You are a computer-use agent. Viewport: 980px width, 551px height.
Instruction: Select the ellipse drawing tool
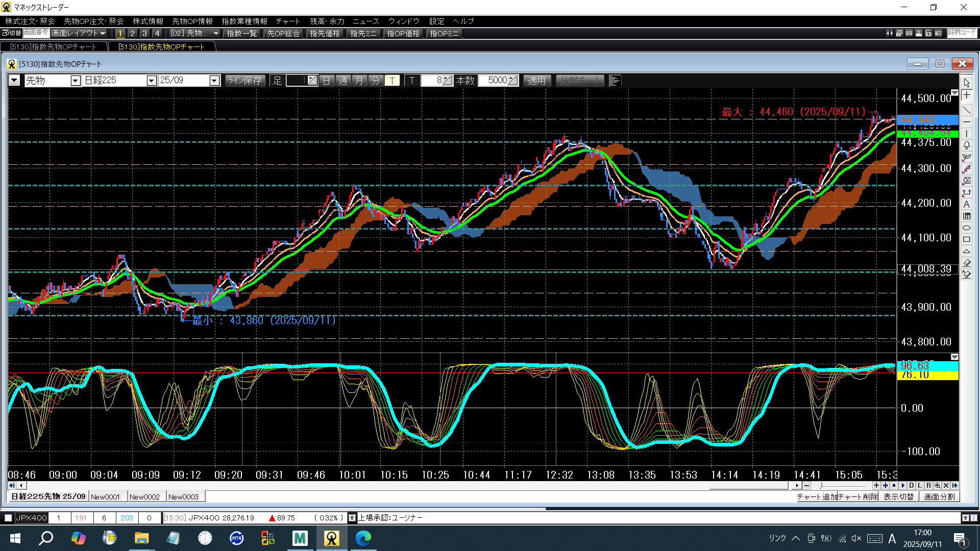pos(967,228)
